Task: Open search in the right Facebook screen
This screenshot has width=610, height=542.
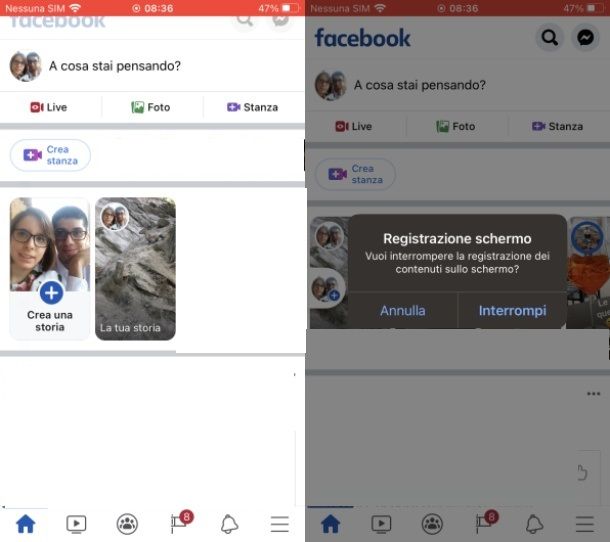Action: click(x=549, y=38)
